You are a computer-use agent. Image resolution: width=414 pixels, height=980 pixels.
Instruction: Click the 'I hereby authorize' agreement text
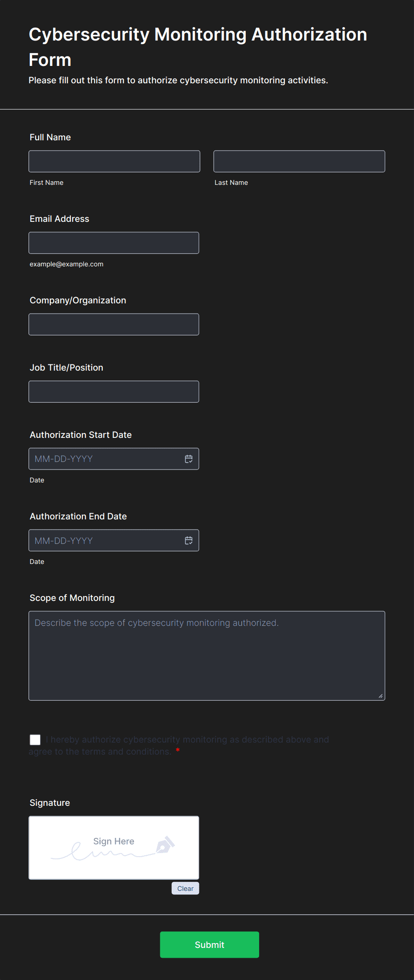point(187,740)
